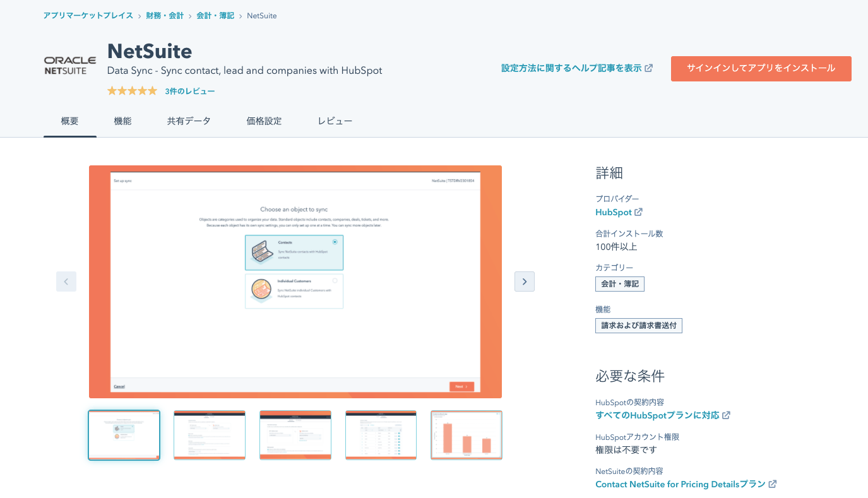Open the 価格設定 tab
This screenshot has height=498, width=868.
pos(264,121)
